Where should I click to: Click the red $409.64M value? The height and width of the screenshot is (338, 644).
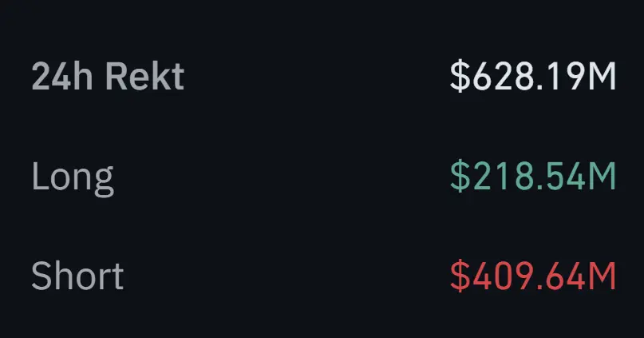[533, 276]
